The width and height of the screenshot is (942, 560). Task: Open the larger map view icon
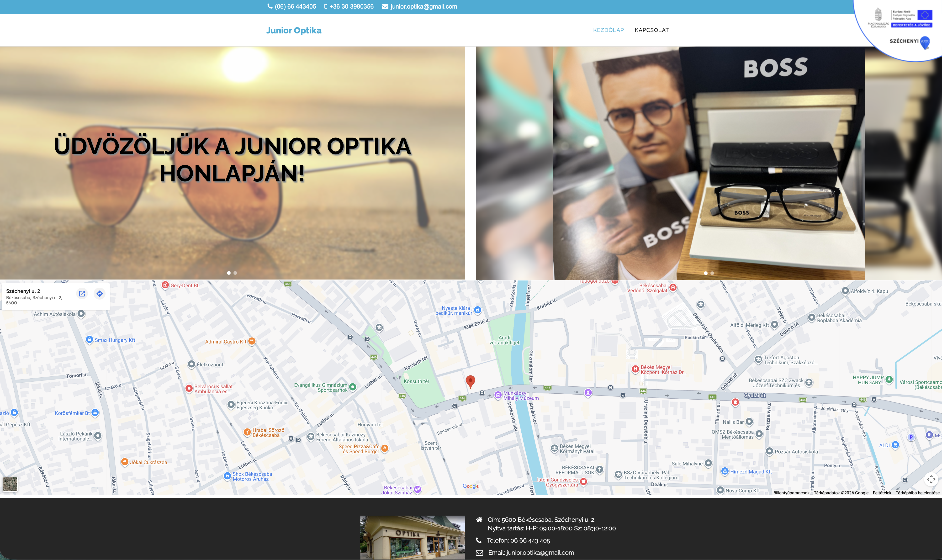(x=82, y=294)
